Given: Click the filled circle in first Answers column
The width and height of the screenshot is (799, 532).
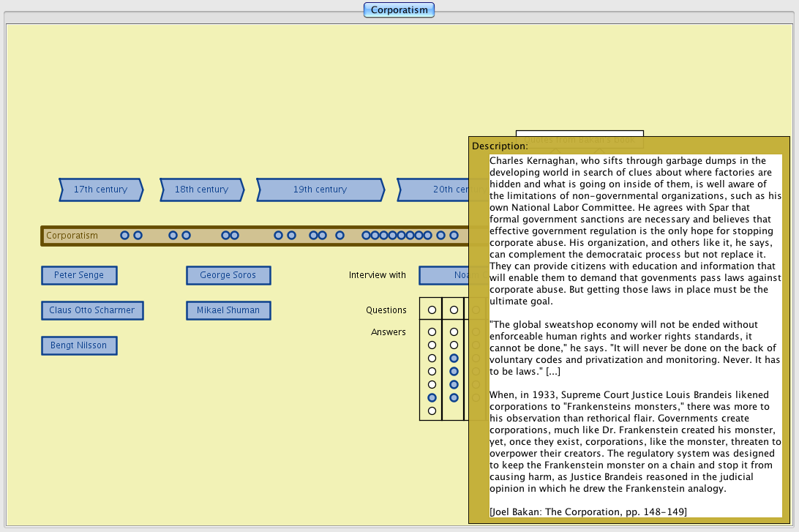Looking at the screenshot, I should pos(432,397).
